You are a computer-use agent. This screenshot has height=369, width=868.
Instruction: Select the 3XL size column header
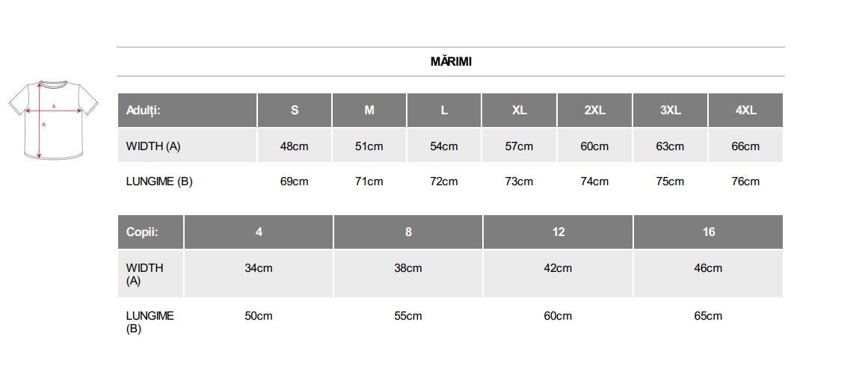point(670,110)
